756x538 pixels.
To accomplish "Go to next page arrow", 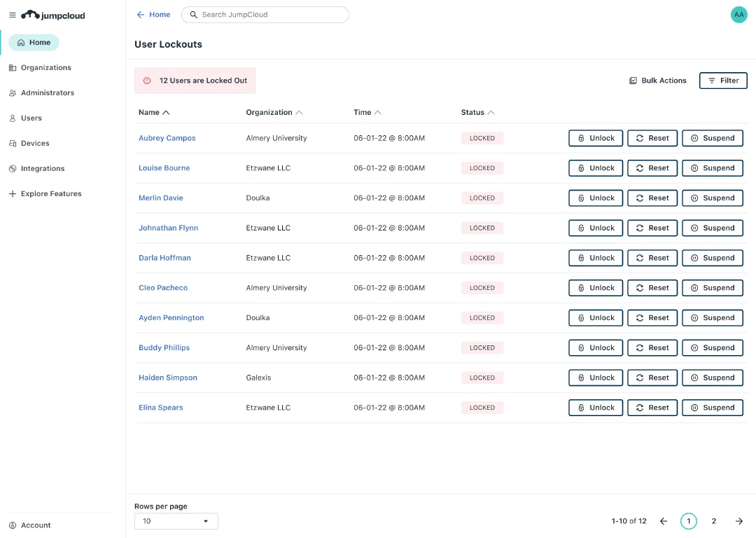I will tap(738, 521).
